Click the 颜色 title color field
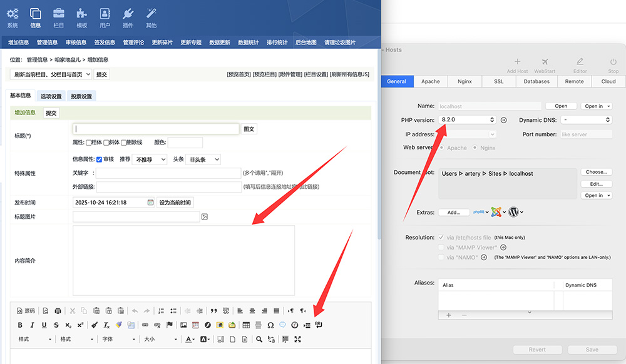 click(185, 143)
